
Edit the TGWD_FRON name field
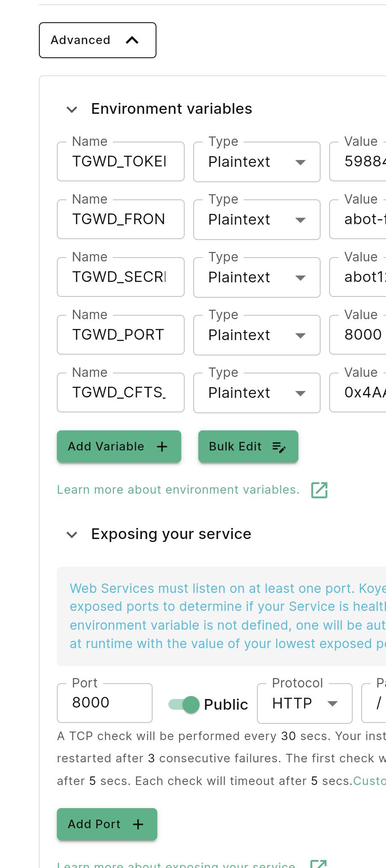121,219
